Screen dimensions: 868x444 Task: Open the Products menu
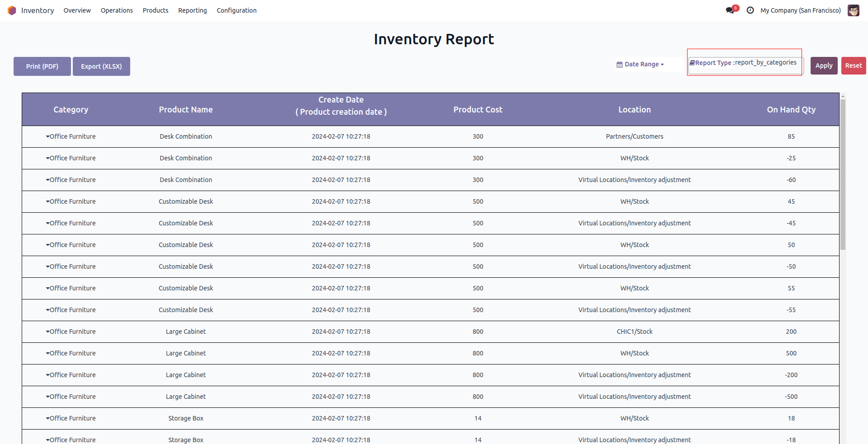[x=156, y=10]
